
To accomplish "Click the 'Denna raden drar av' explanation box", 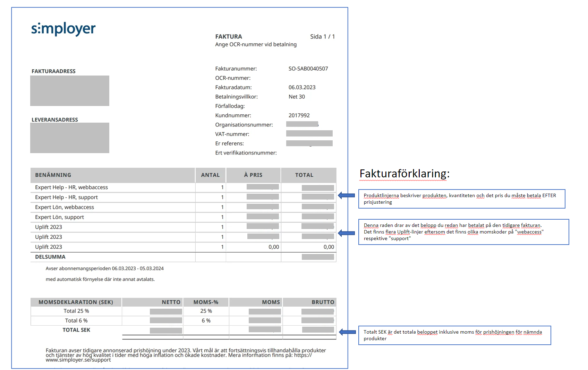I will point(463,232).
